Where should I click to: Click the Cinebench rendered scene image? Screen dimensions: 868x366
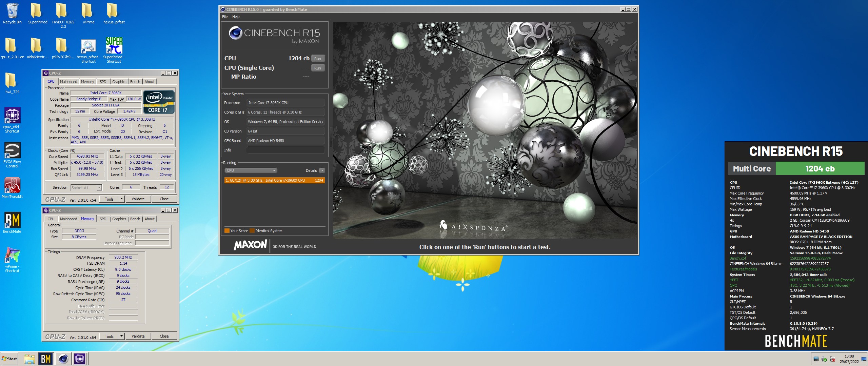click(x=485, y=130)
